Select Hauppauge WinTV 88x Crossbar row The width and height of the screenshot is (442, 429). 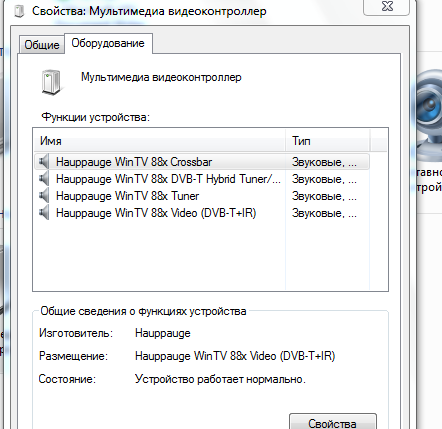202,162
